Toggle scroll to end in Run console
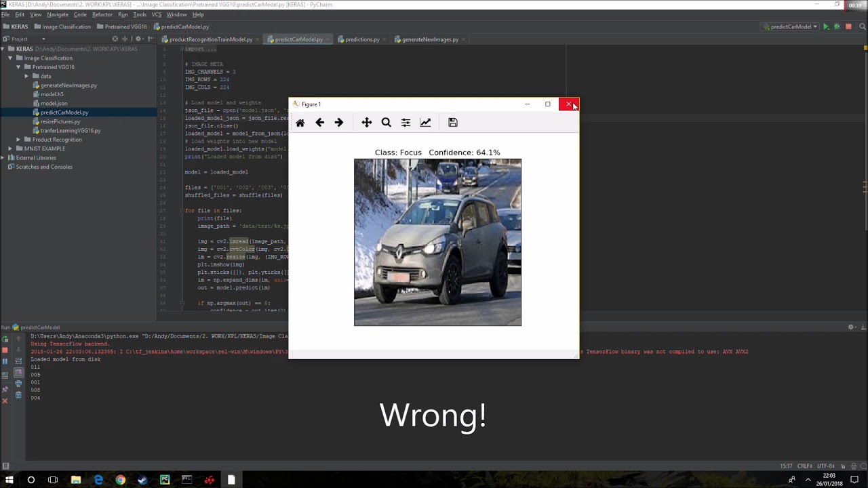 [x=18, y=372]
